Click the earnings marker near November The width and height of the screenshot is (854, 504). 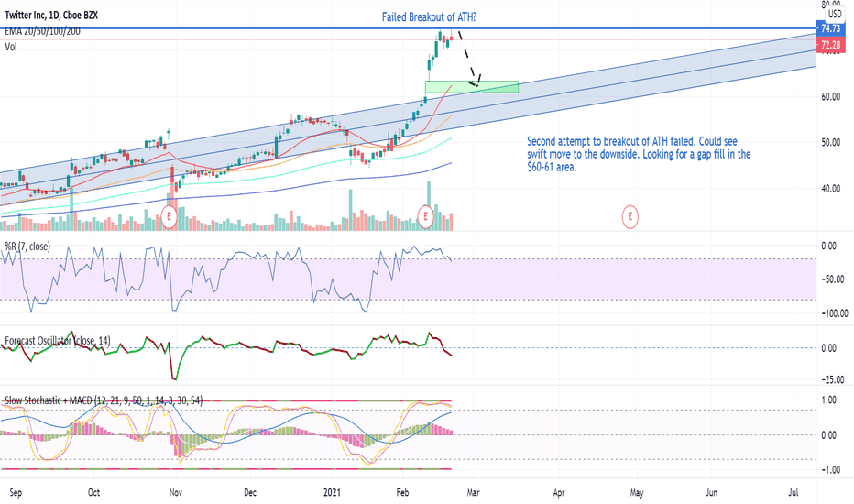coord(170,217)
